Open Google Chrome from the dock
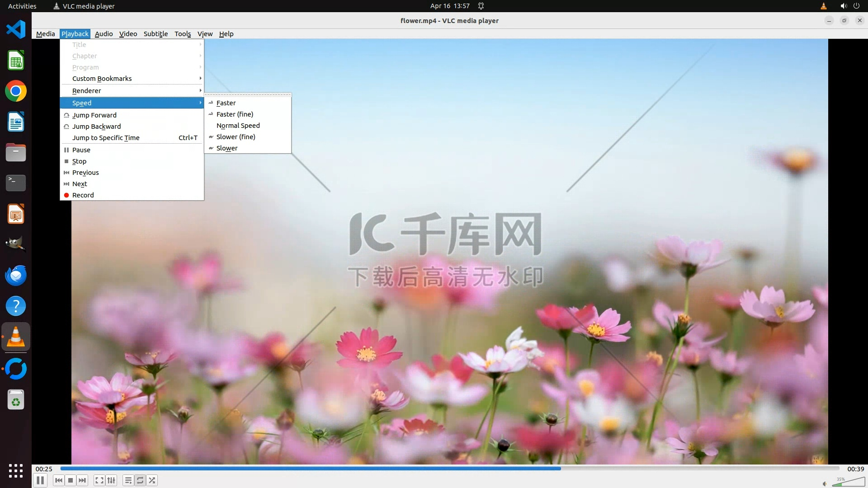The image size is (868, 488). coord(16,91)
